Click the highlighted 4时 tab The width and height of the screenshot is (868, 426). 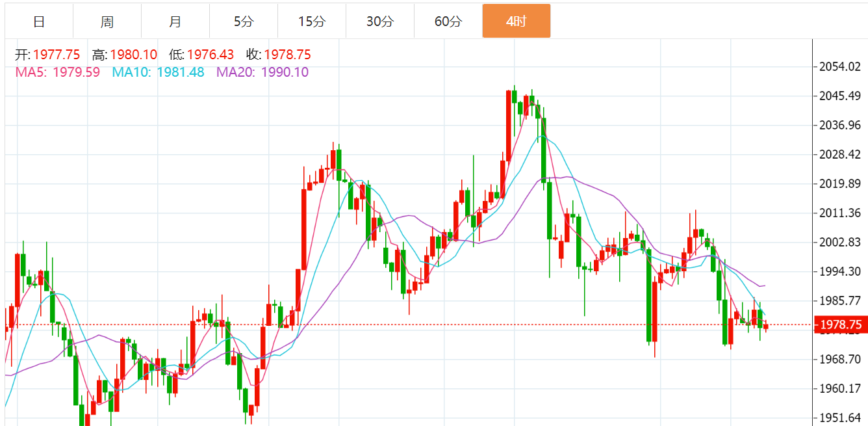[x=517, y=21]
